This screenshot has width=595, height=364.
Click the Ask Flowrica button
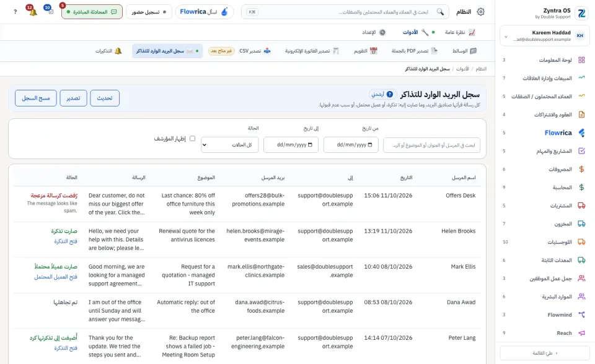[204, 12]
